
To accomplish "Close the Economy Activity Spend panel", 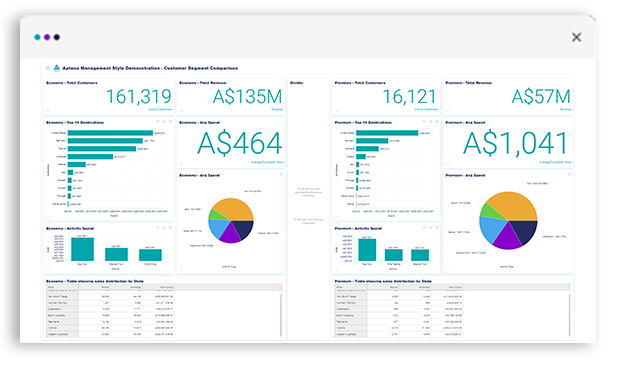I will point(170,227).
